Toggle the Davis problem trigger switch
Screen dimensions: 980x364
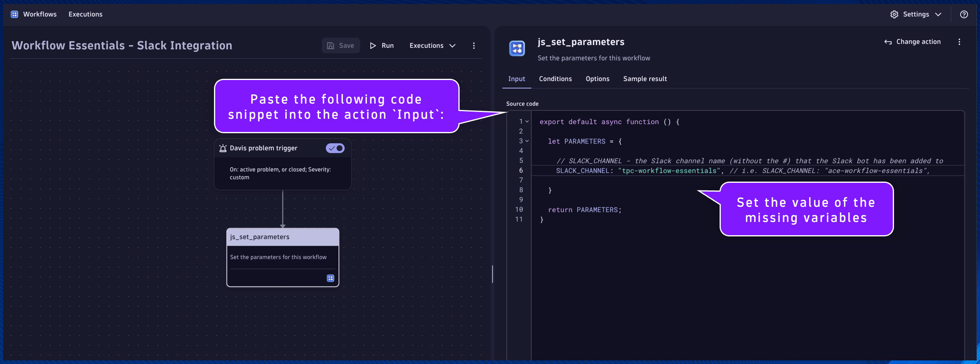pos(335,148)
